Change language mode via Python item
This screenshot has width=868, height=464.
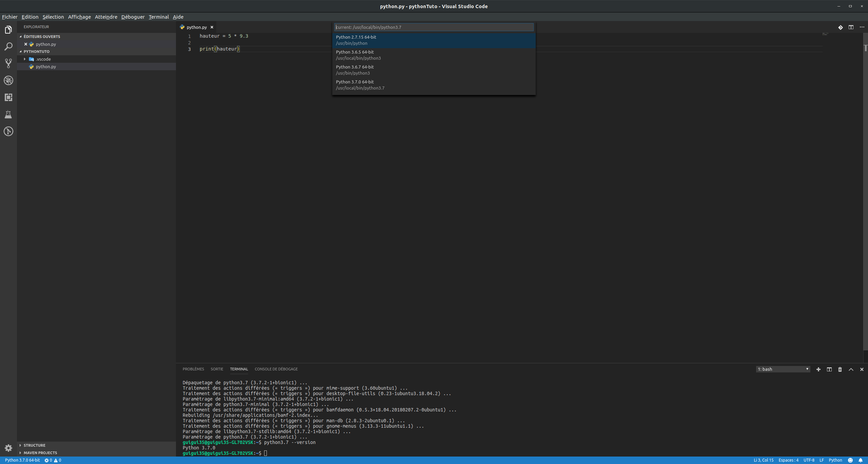coord(835,460)
